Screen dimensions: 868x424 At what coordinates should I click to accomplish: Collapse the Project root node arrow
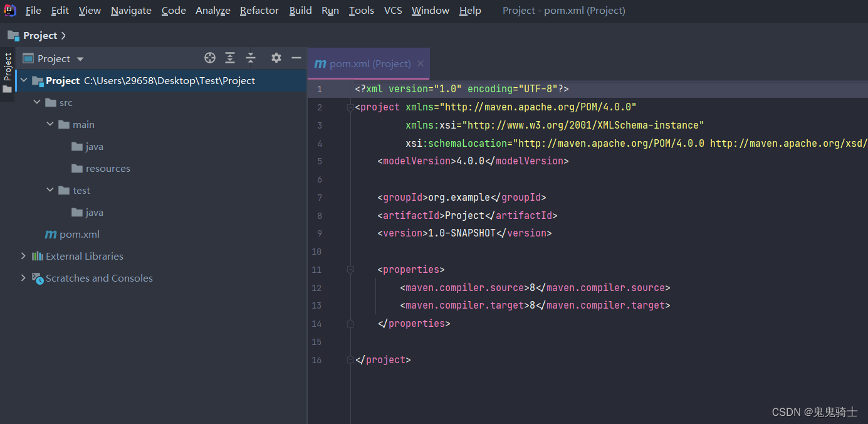[24, 80]
